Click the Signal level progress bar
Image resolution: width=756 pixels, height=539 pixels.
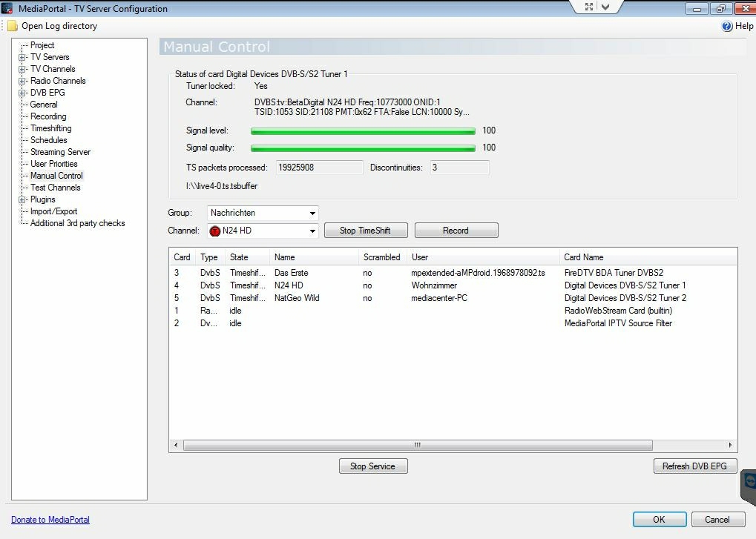[363, 130]
